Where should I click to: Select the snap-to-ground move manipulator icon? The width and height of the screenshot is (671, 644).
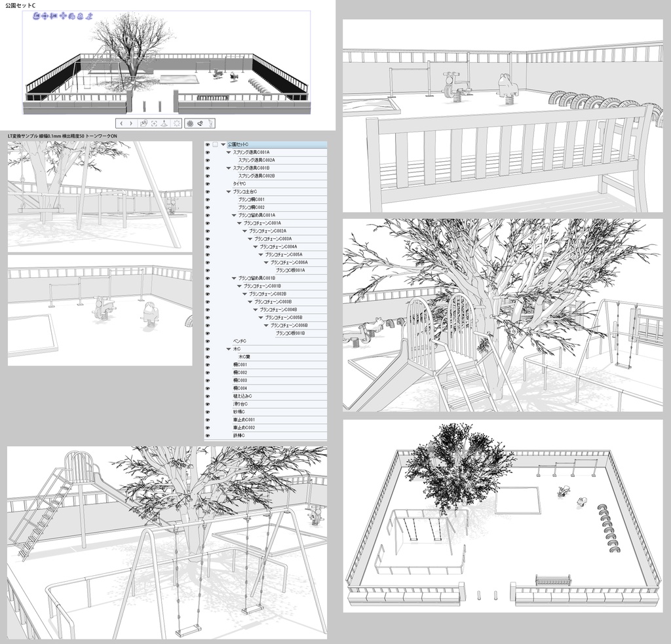(x=89, y=16)
